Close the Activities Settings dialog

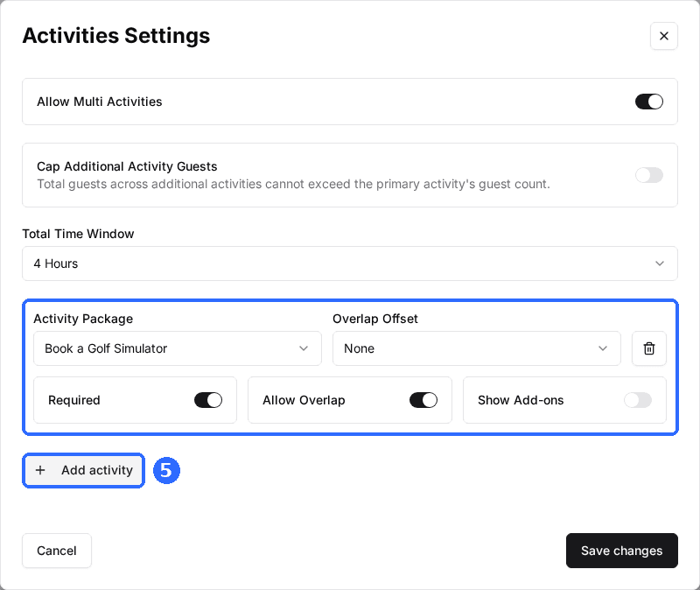point(663,36)
